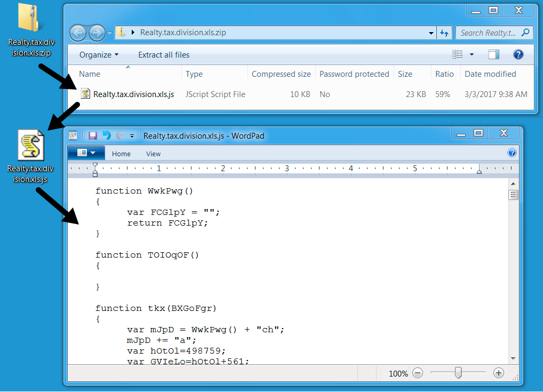
Task: Click JScript Script File type cell
Action: [215, 94]
